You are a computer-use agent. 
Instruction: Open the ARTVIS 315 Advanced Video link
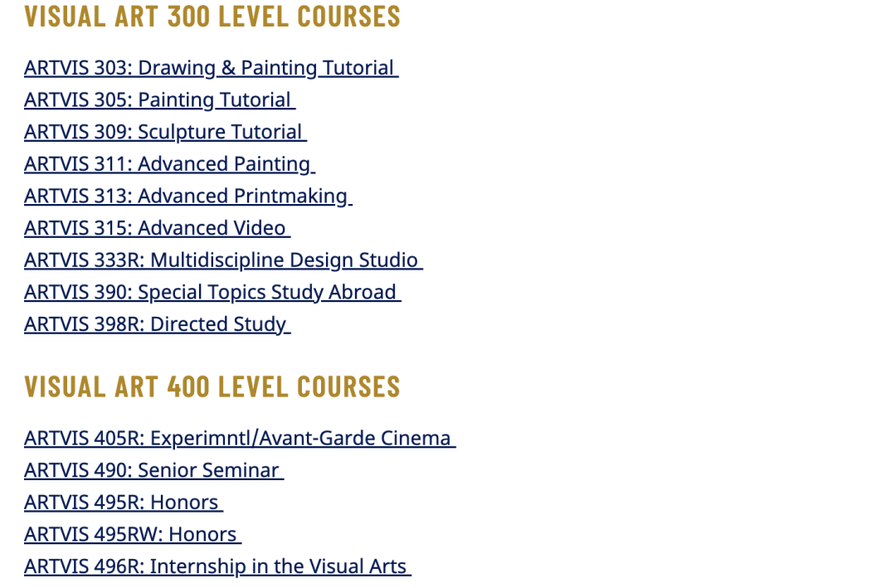click(x=157, y=229)
